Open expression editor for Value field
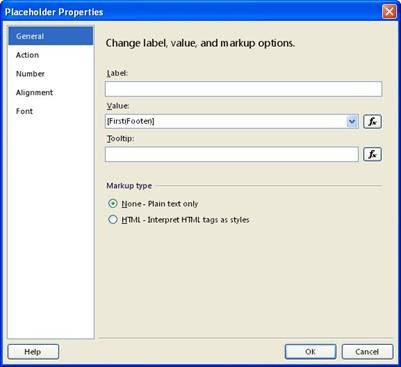 pos(372,122)
